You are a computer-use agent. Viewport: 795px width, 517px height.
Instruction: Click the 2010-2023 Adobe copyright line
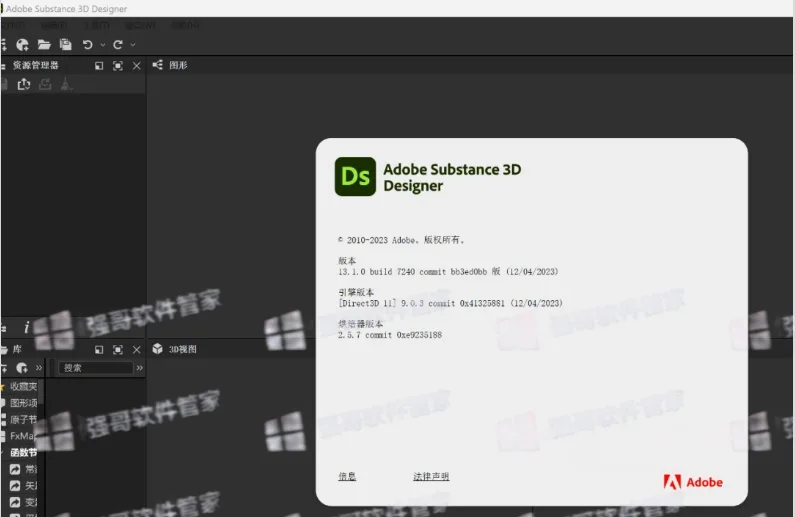[x=401, y=240]
